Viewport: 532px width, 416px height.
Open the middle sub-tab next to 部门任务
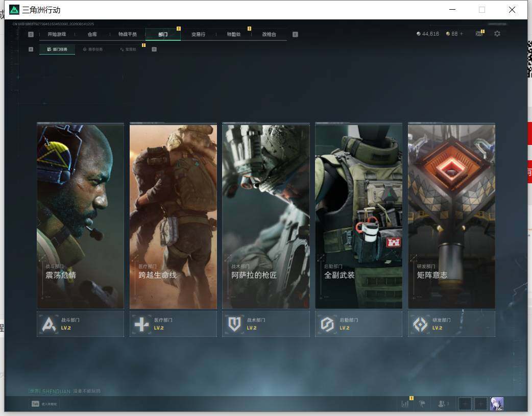pyautogui.click(x=92, y=49)
